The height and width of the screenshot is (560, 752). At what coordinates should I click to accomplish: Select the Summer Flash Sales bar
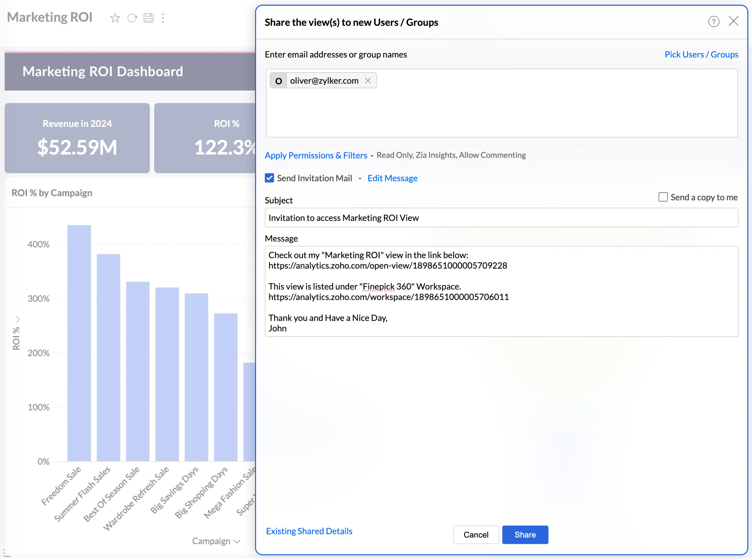click(x=108, y=358)
